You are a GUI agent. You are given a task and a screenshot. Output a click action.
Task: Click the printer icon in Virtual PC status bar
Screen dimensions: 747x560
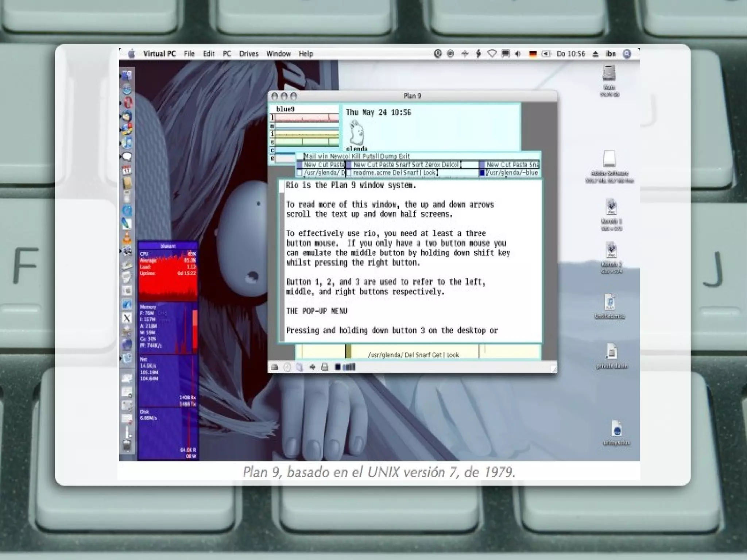coord(325,367)
